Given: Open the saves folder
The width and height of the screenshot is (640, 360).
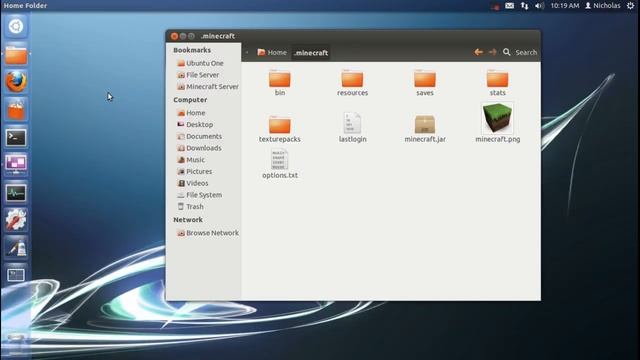Looking at the screenshot, I should [425, 83].
